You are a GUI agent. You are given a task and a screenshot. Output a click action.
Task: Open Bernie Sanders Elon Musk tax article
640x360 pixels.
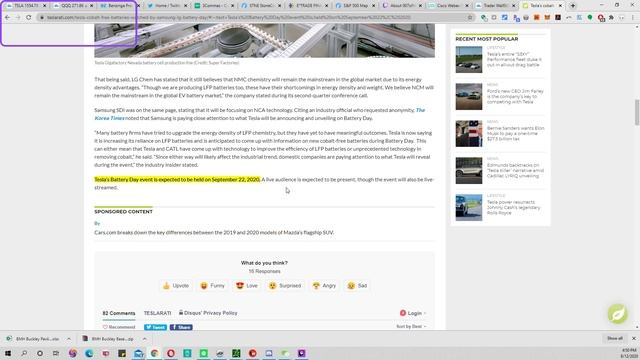tap(515, 133)
